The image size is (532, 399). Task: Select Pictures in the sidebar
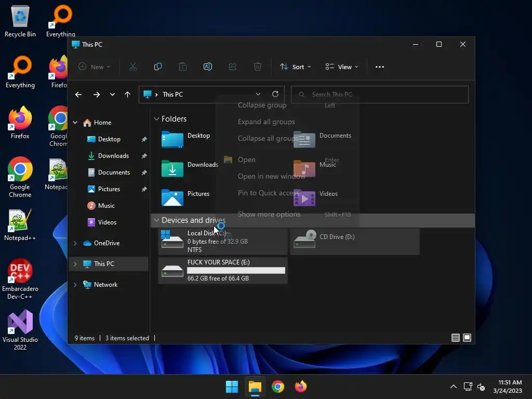point(109,189)
